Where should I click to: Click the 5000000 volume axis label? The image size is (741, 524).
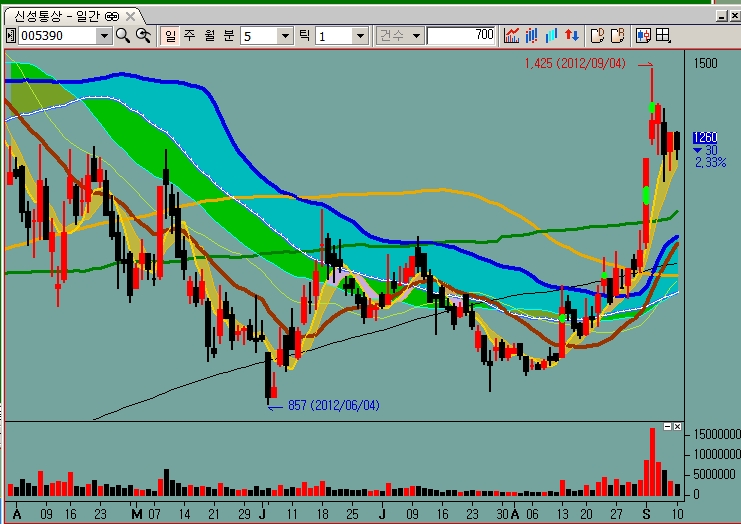pos(714,474)
